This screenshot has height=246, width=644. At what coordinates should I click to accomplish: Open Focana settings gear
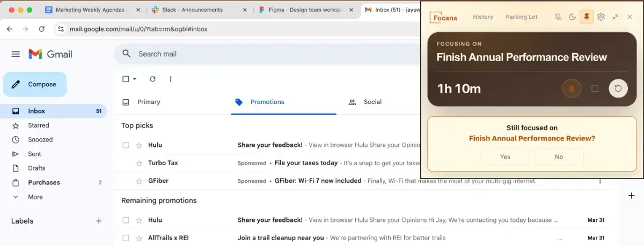click(601, 17)
